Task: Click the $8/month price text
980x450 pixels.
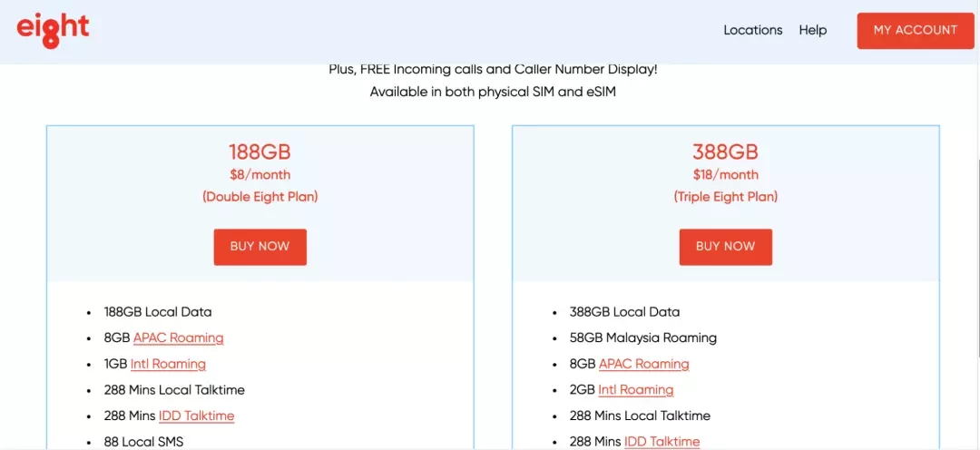Action: click(260, 175)
